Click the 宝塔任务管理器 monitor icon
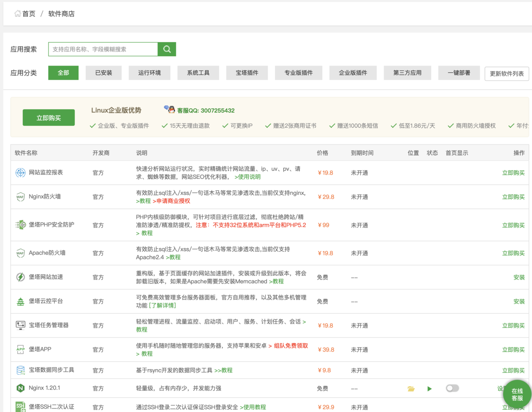The width and height of the screenshot is (532, 412). 20,325
